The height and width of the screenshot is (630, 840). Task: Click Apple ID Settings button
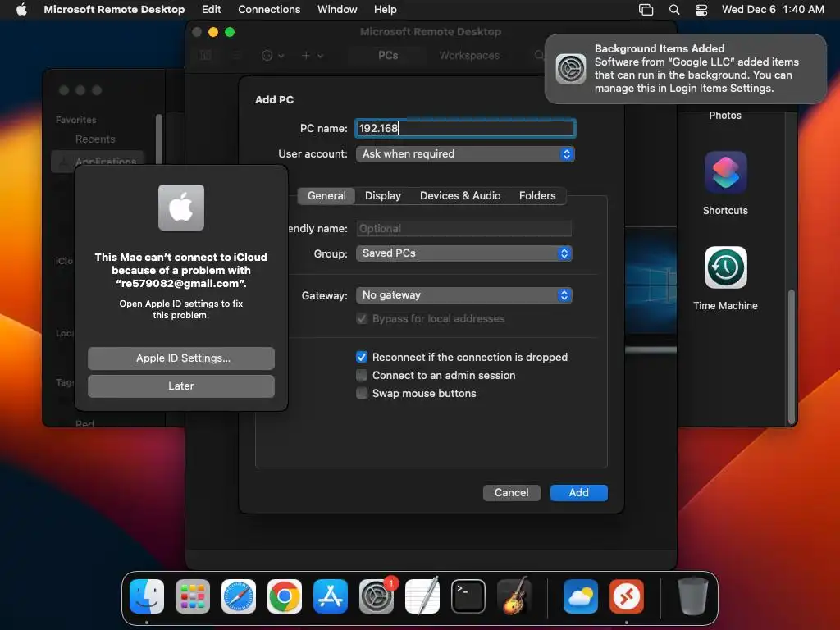point(181,358)
